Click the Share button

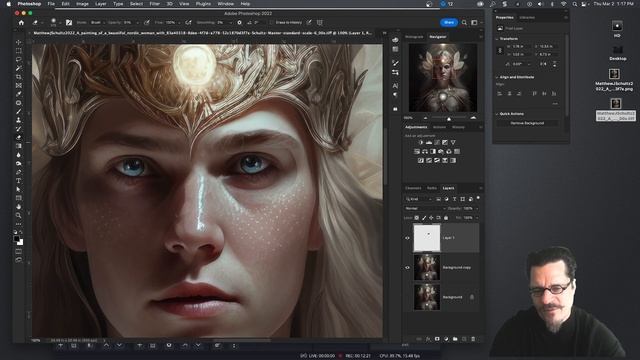click(x=449, y=22)
